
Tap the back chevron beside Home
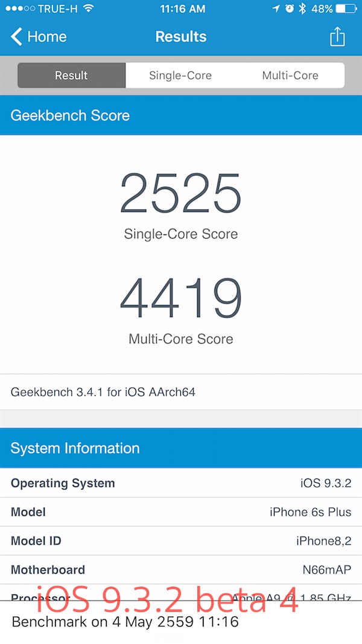click(x=16, y=37)
